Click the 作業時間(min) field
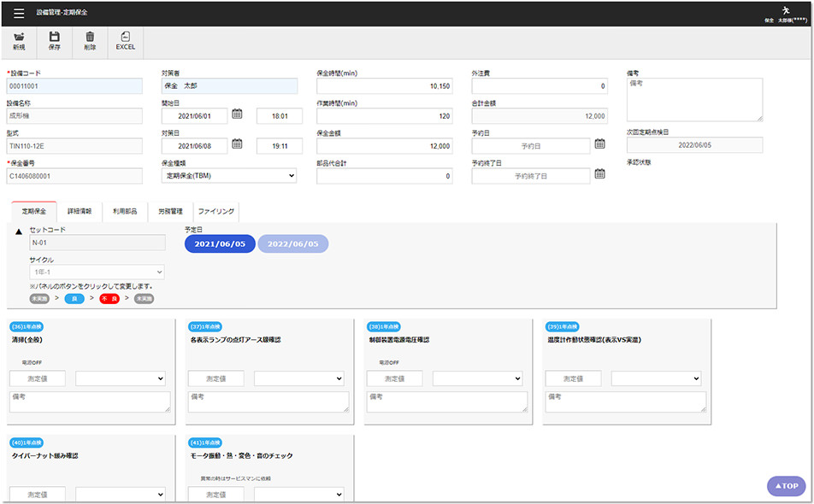The width and height of the screenshot is (814, 504). coord(385,116)
